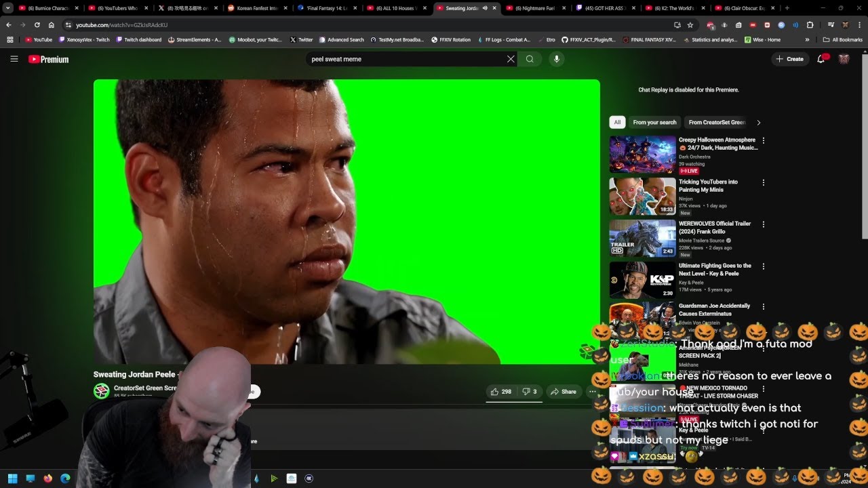Expand more filter chips with the right arrow

coord(758,123)
